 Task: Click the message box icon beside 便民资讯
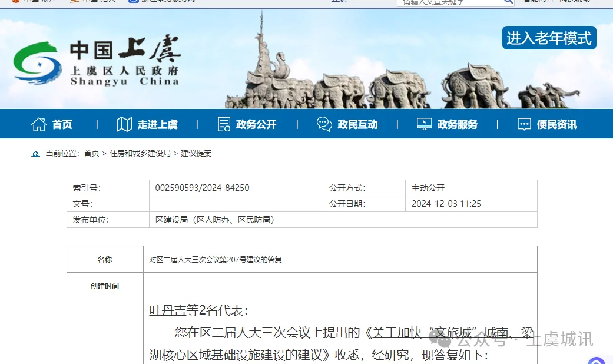coord(524,124)
